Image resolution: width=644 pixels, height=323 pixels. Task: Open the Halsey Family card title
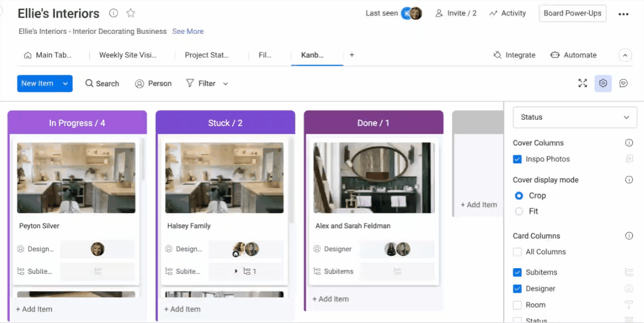(x=189, y=226)
